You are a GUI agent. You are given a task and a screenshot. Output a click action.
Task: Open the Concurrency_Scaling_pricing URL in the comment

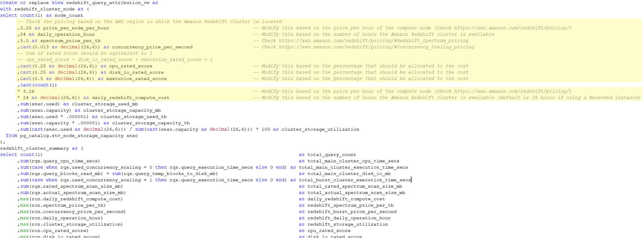[377, 47]
